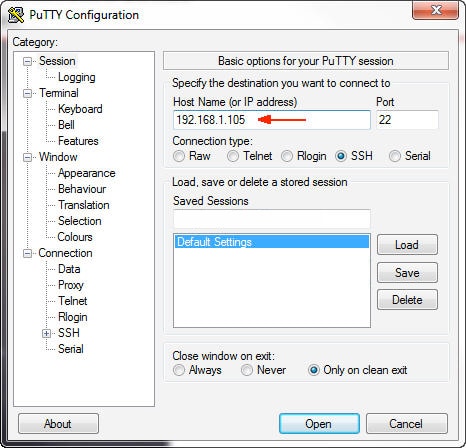Viewport: 466px width, 448px height.
Task: Load the selected saved session
Action: [407, 245]
